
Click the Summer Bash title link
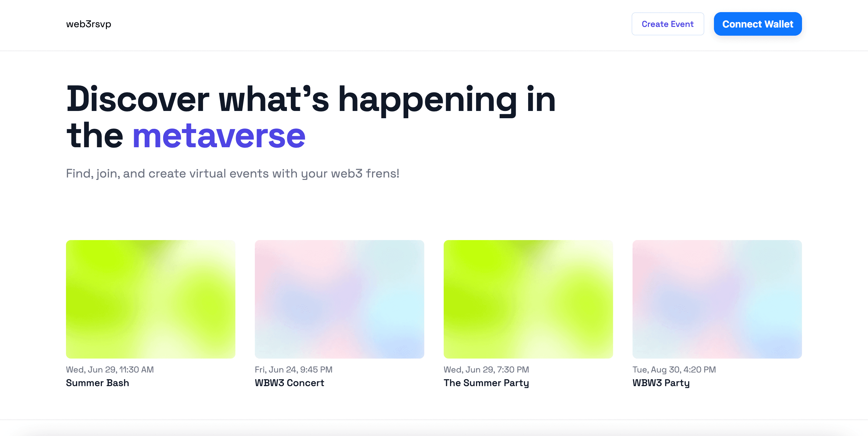pos(97,383)
